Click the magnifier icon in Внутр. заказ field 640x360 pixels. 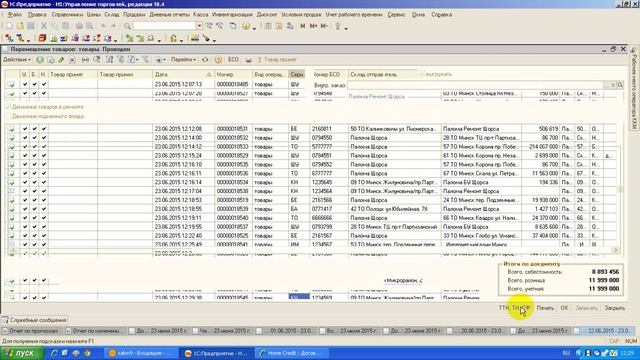620,85
